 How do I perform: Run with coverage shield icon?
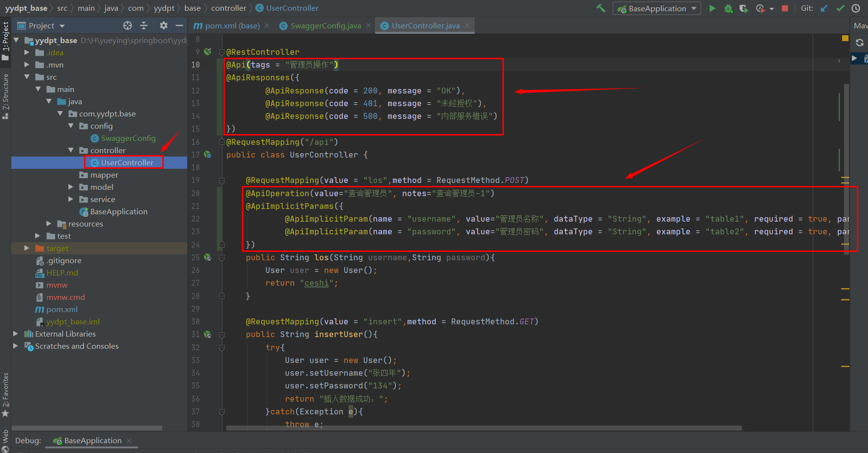(744, 8)
